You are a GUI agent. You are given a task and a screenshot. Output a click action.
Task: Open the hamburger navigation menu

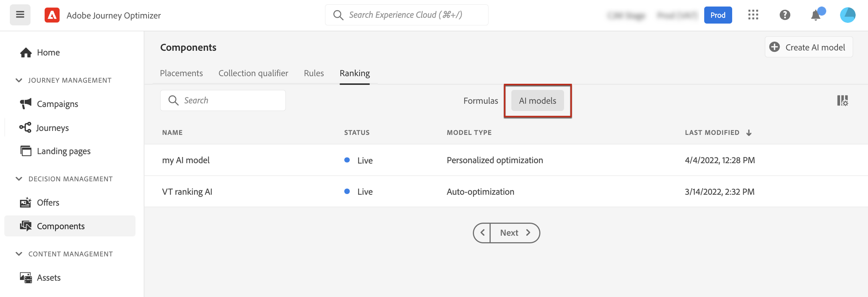point(20,15)
